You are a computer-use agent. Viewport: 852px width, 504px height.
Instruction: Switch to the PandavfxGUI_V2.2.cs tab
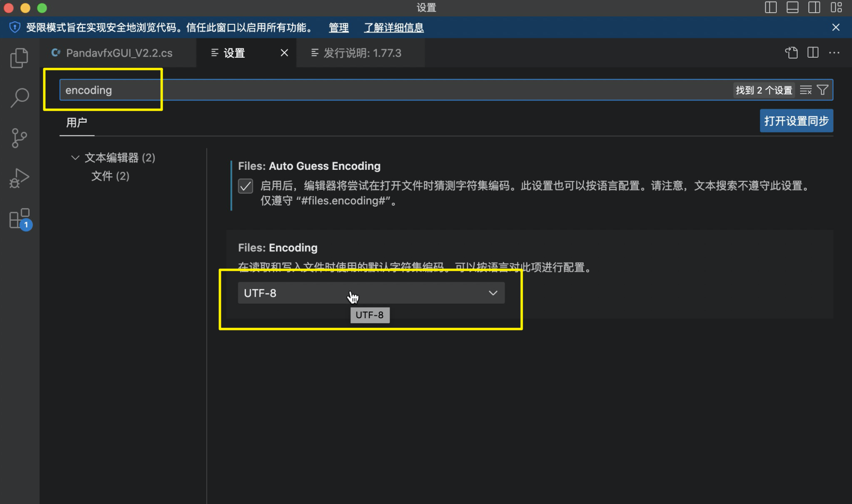click(x=119, y=53)
